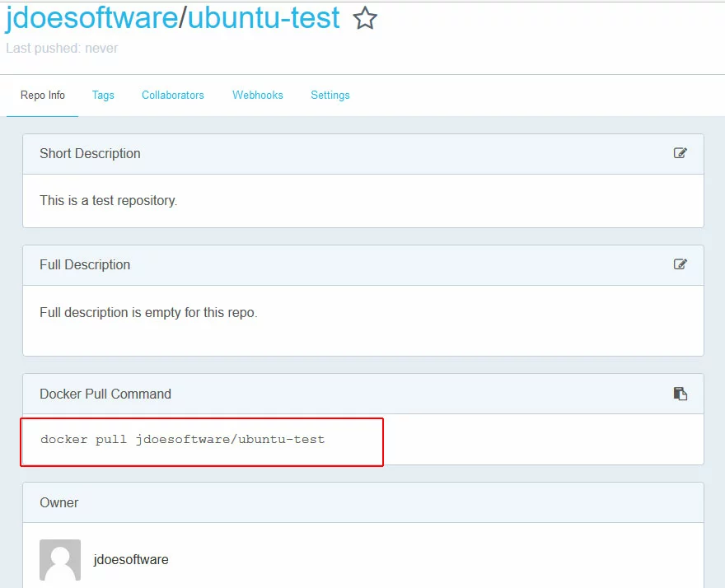Click the Short Description heading
Image resolution: width=725 pixels, height=588 pixels.
point(90,153)
